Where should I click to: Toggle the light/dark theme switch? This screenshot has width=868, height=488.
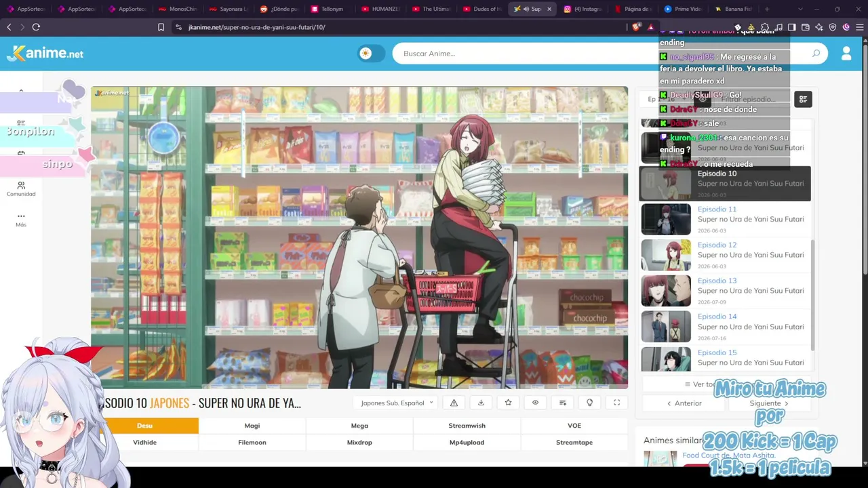371,54
